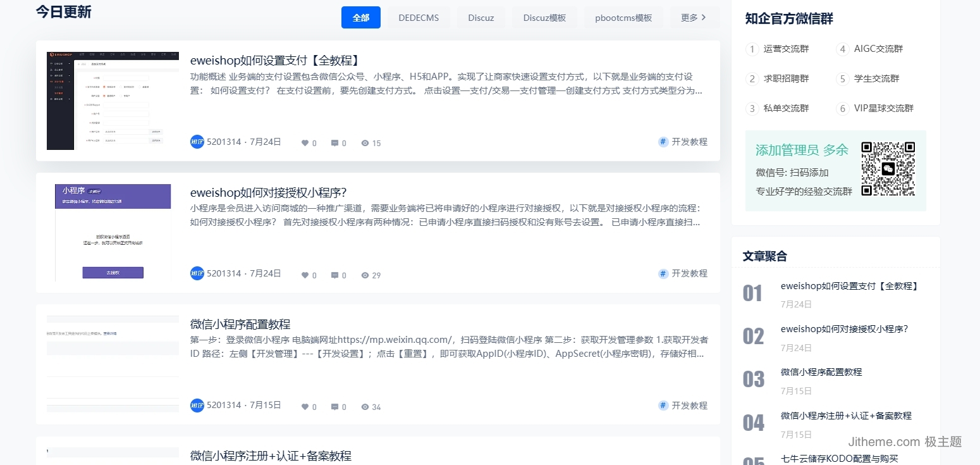Screen dimensions: 980x465
Task: Click 知企官方微信群 sidebar heading
Action: pos(789,18)
